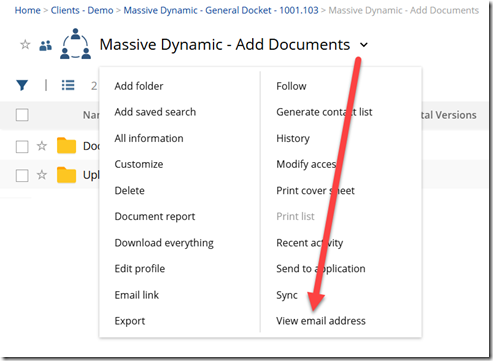Star the Doc folder row
This screenshot has height=361, width=493.
pyautogui.click(x=42, y=146)
